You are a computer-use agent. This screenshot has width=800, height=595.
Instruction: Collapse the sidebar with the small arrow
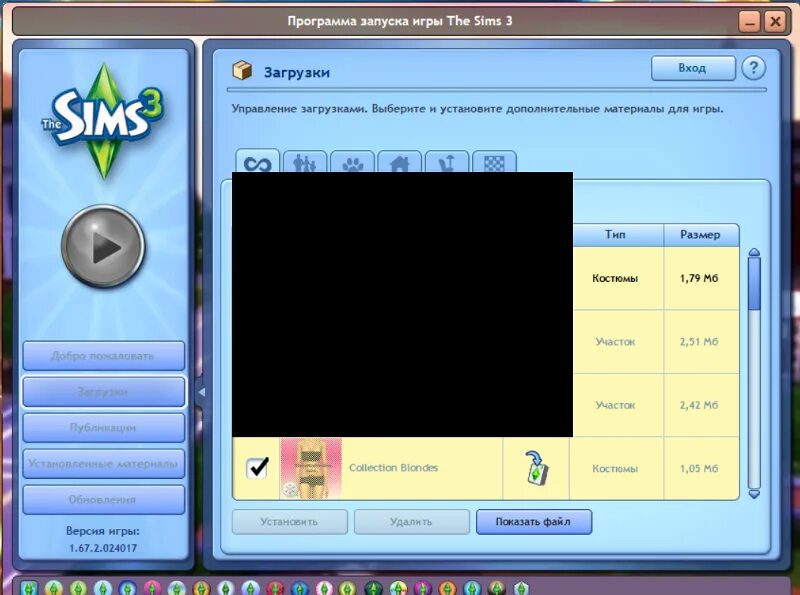202,392
